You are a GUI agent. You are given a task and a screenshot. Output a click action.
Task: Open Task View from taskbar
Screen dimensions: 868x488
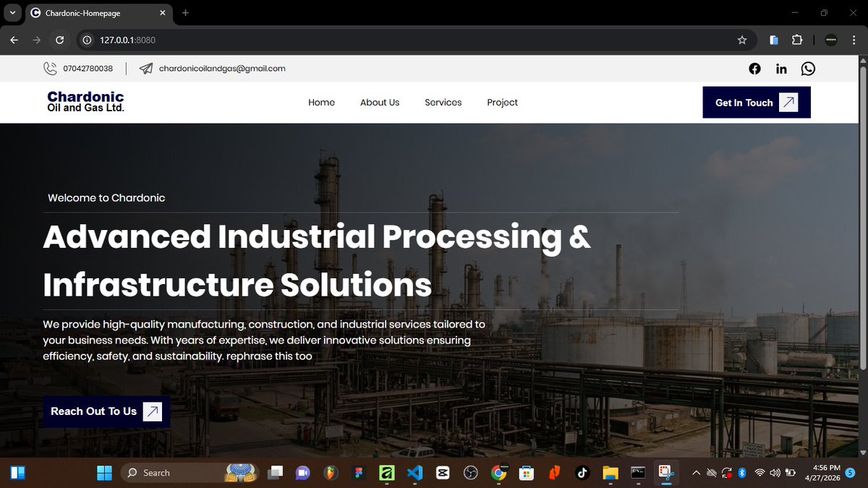(275, 473)
